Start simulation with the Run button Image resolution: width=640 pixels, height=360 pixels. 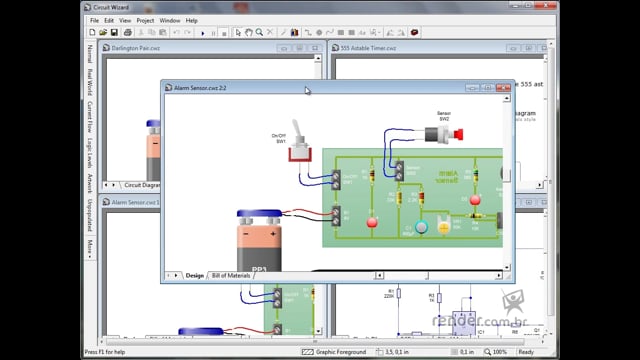tap(202, 33)
